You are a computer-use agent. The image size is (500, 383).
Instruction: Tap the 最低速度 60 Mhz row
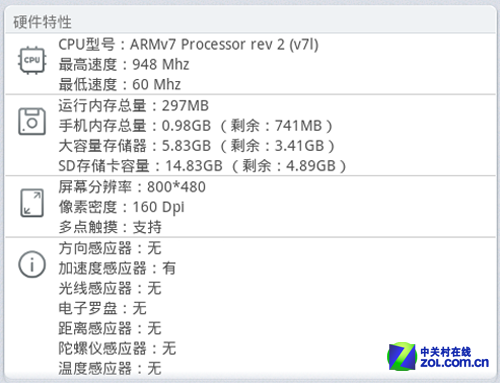120,85
